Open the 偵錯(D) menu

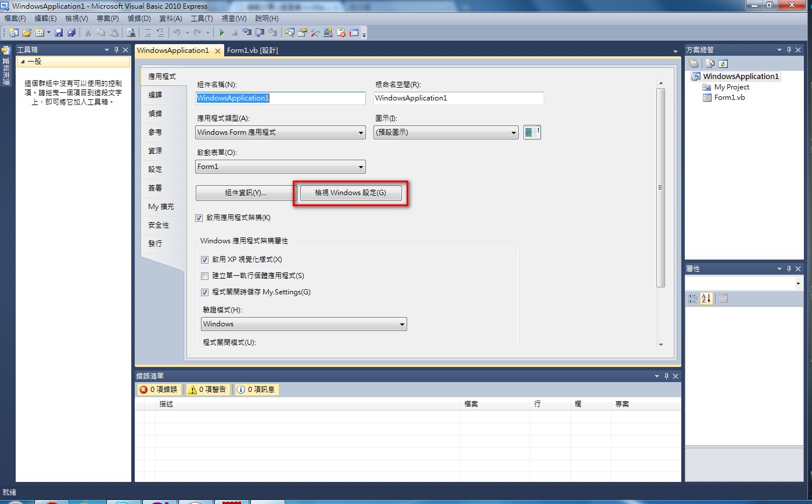tap(139, 19)
